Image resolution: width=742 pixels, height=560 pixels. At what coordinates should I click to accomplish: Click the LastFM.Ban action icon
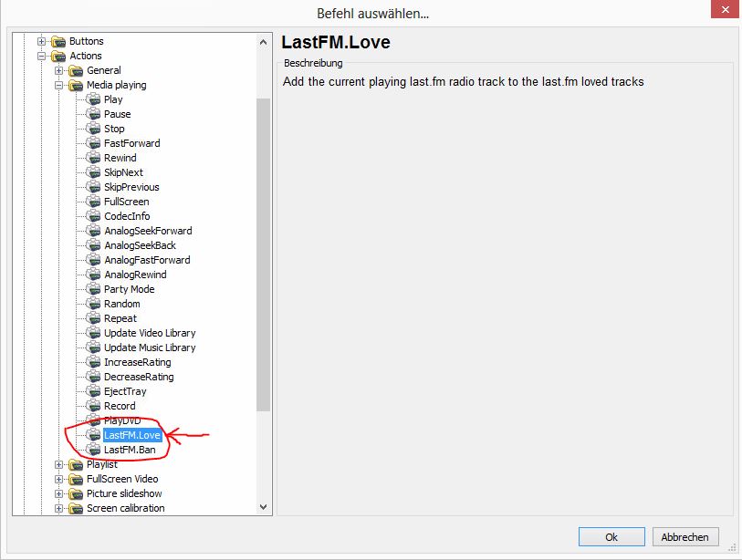(94, 450)
